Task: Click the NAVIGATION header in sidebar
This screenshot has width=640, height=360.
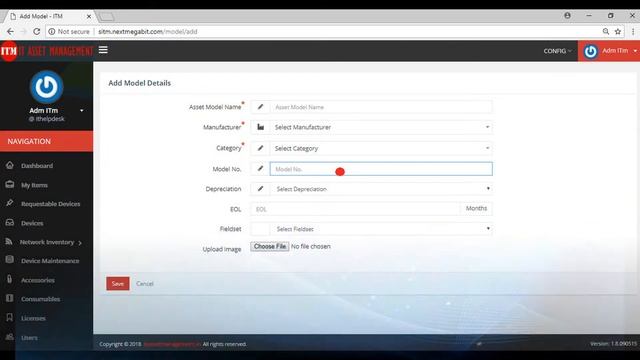Action: tap(47, 141)
